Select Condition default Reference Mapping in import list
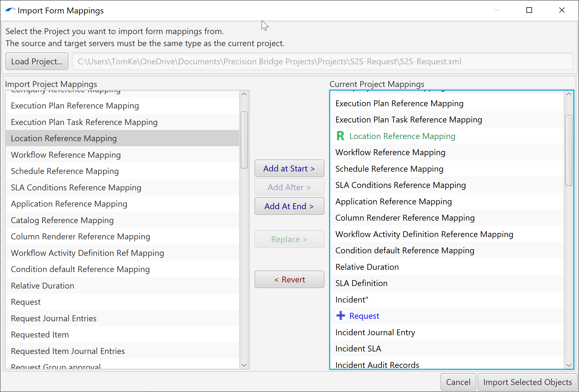 coord(122,269)
